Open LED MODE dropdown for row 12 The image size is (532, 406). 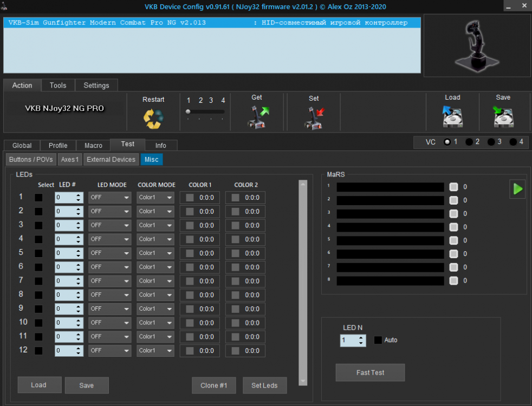pos(109,351)
